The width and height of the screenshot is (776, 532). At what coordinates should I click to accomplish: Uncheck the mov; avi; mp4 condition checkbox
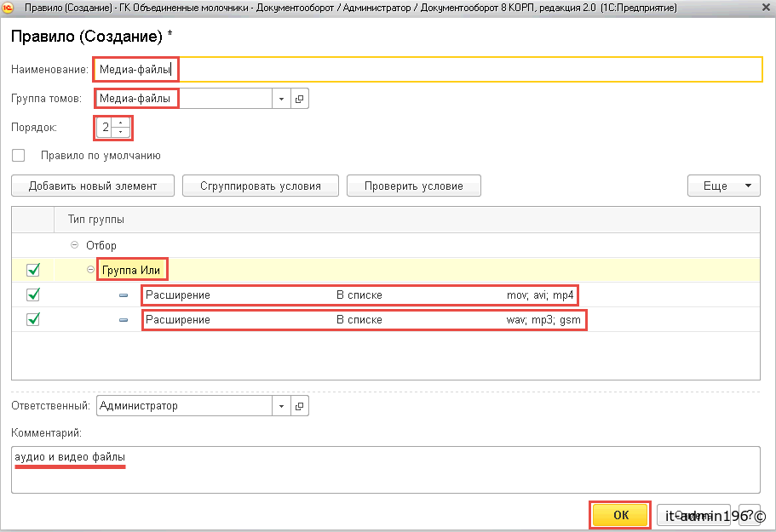33,295
